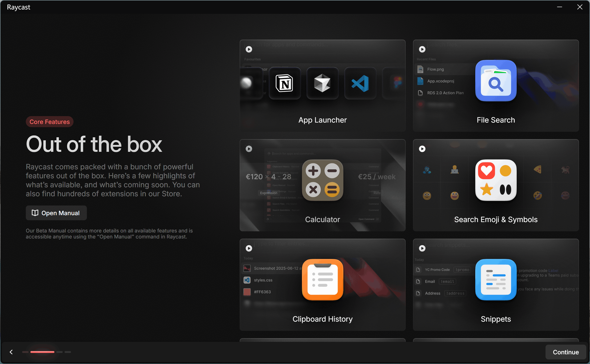Play the Calculator preview video
The height and width of the screenshot is (364, 590).
click(249, 149)
